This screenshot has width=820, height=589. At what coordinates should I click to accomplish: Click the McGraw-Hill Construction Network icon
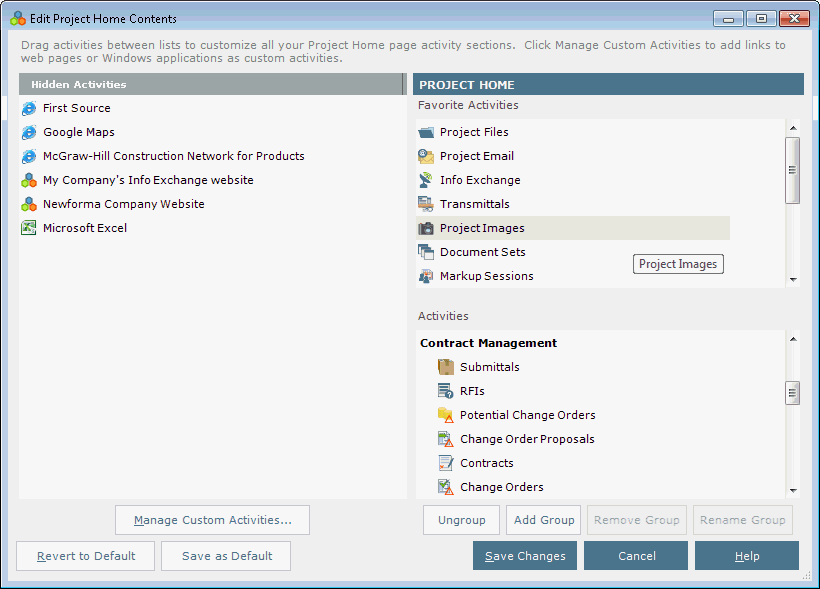(29, 156)
